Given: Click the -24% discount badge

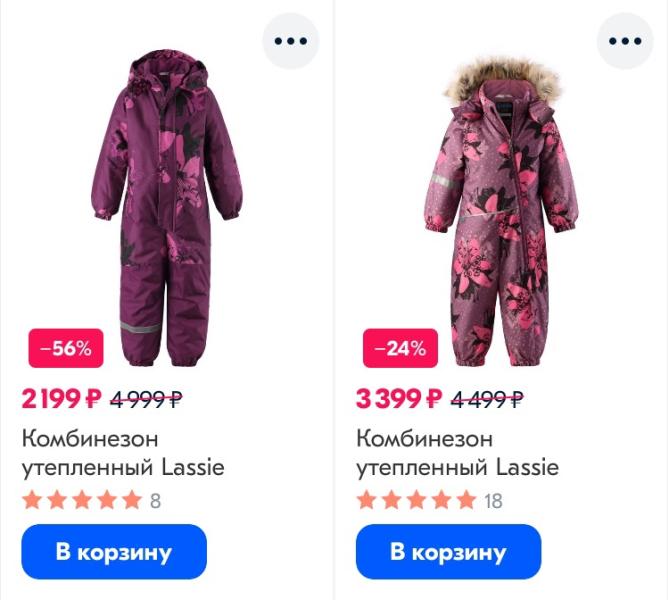Looking at the screenshot, I should tap(400, 348).
